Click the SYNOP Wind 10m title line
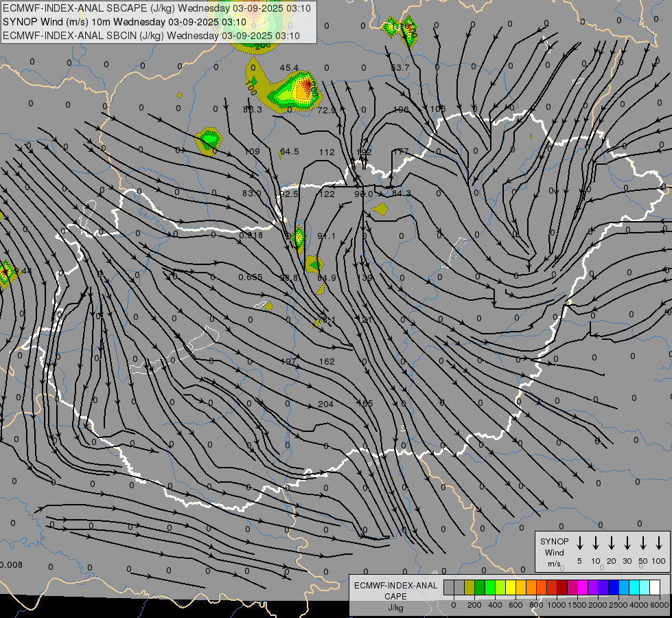Image resolution: width=672 pixels, height=618 pixels. [124, 22]
